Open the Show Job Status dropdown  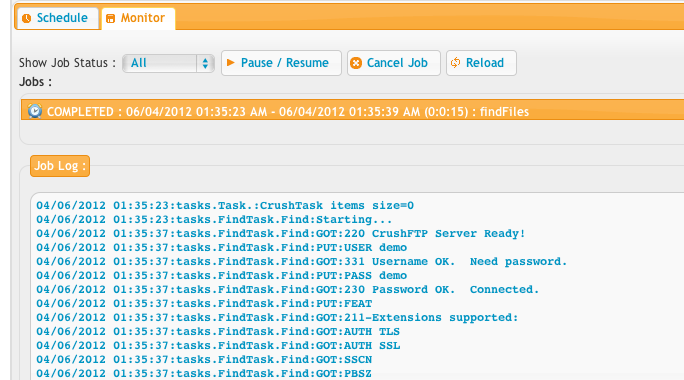tap(168, 63)
